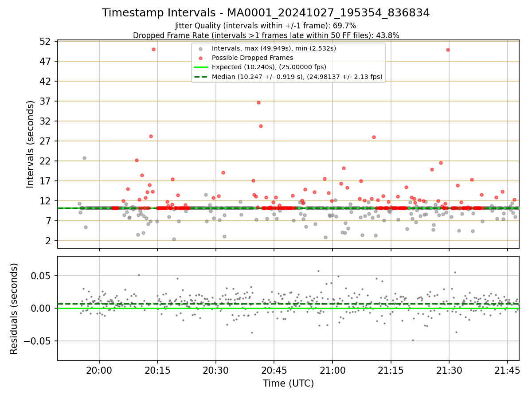Select the "Jitter Quality" 69.7% subtitle line
Image resolution: width=532 pixels, height=399 pixels.
pos(266,26)
